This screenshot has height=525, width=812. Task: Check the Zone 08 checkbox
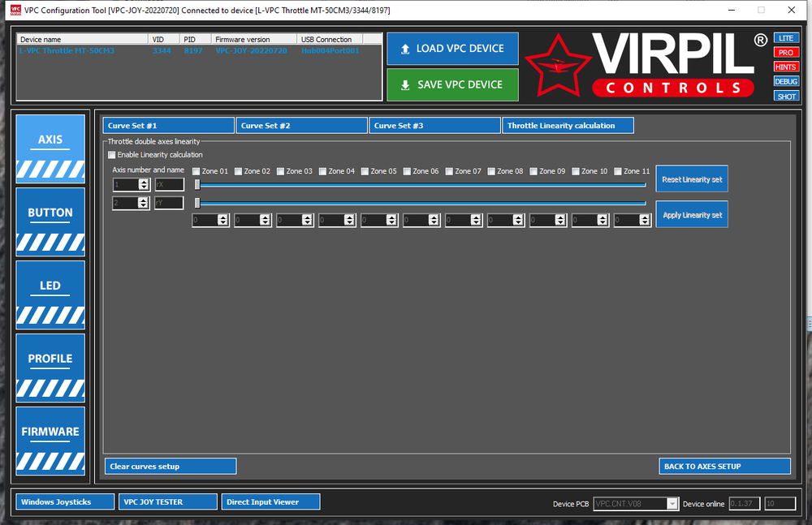pos(491,171)
